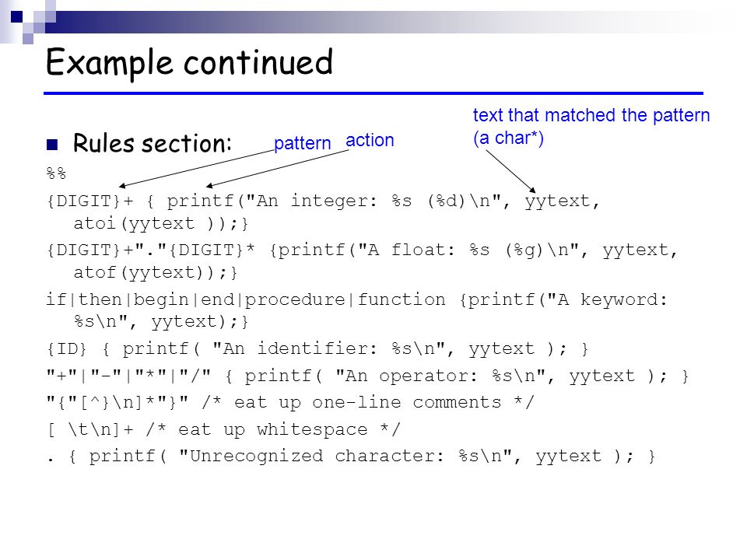Click the 'atof(yytext));}' code line
This screenshot has height=560, width=747.
pyautogui.click(x=155, y=273)
